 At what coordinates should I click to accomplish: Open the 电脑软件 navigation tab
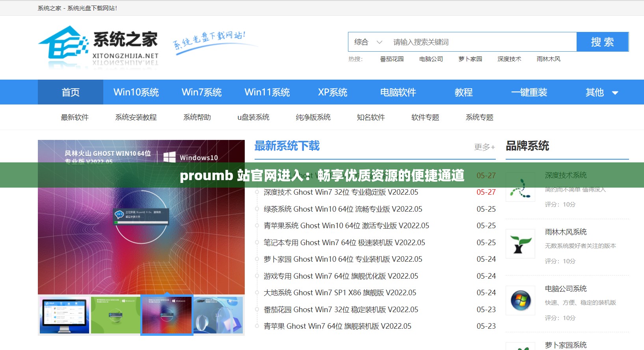click(398, 92)
